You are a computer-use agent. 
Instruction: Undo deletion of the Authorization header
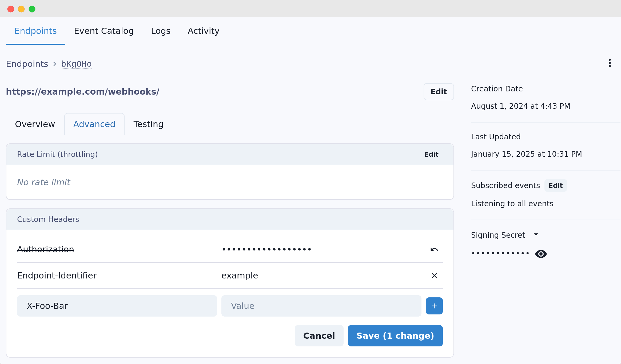pyautogui.click(x=434, y=249)
